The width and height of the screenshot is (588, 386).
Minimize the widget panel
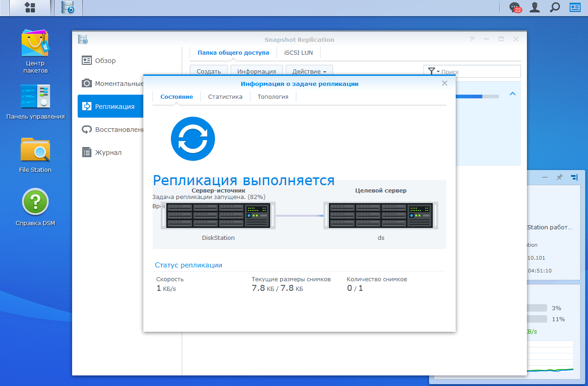click(x=545, y=177)
